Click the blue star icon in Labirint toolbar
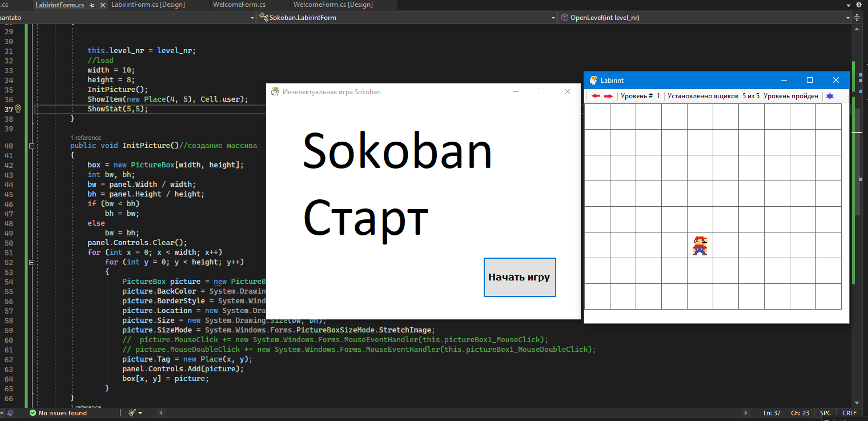This screenshot has height=421, width=868. point(830,96)
